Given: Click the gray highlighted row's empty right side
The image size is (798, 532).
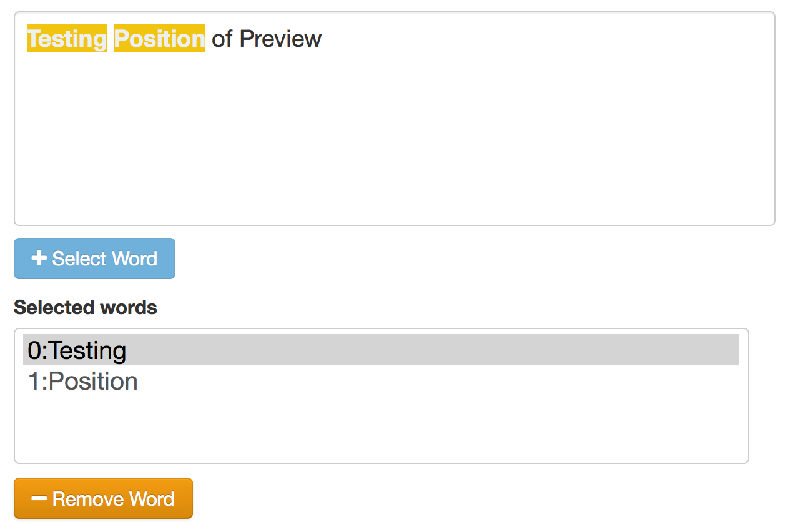Looking at the screenshot, I should (x=500, y=350).
